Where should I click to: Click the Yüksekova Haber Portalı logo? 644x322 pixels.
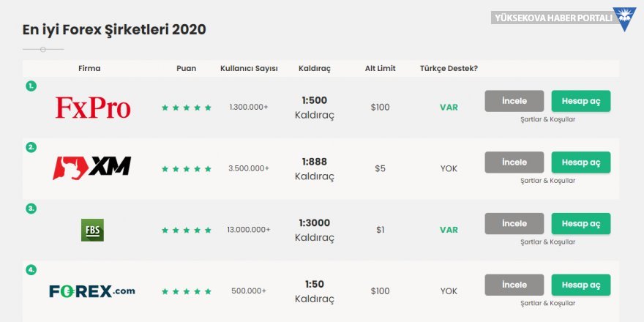(563, 18)
